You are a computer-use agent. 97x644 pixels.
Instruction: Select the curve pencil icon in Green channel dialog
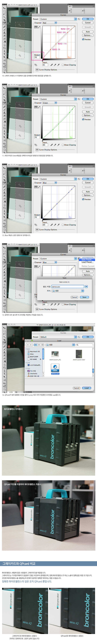(x=39, y=107)
